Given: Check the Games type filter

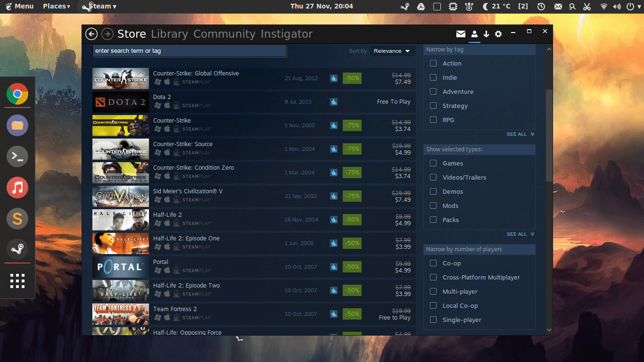Looking at the screenshot, I should [x=433, y=163].
